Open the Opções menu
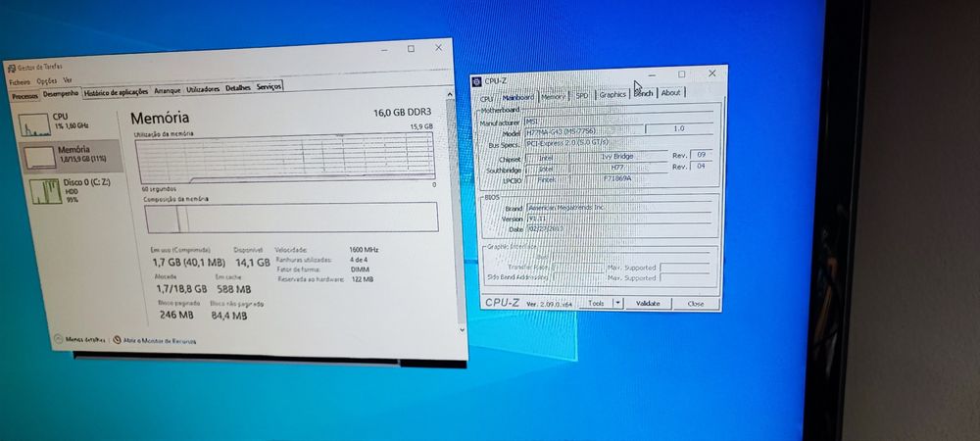 [x=47, y=81]
